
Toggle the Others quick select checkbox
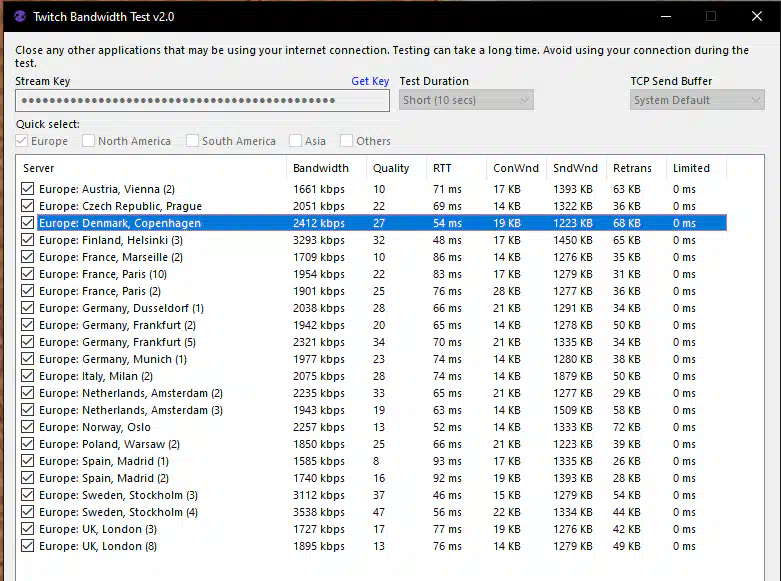point(346,141)
